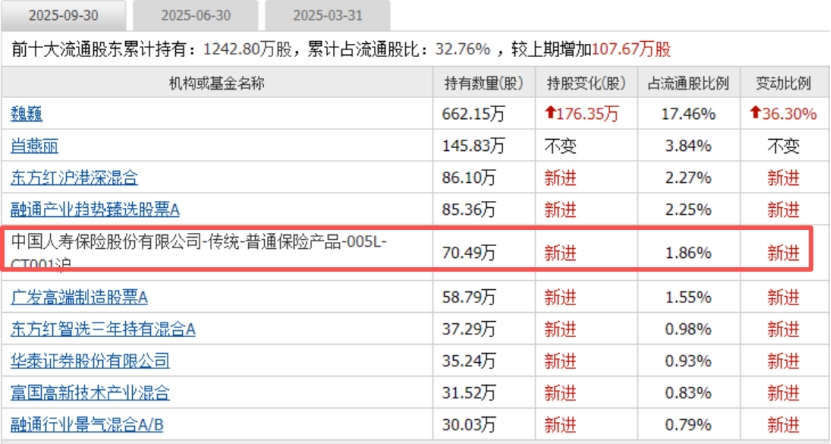Click the 持股变化(股) column header
Image resolution: width=831 pixels, height=444 pixels.
586,83
